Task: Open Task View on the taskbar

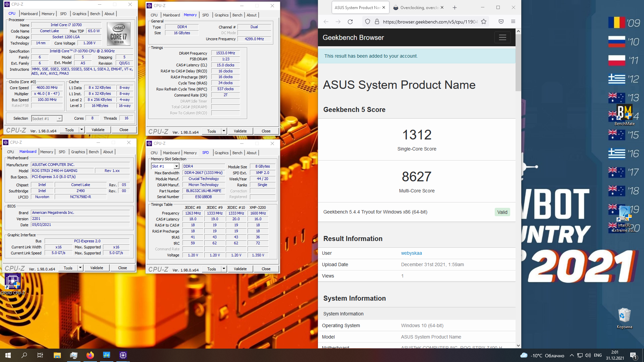Action: (40, 355)
